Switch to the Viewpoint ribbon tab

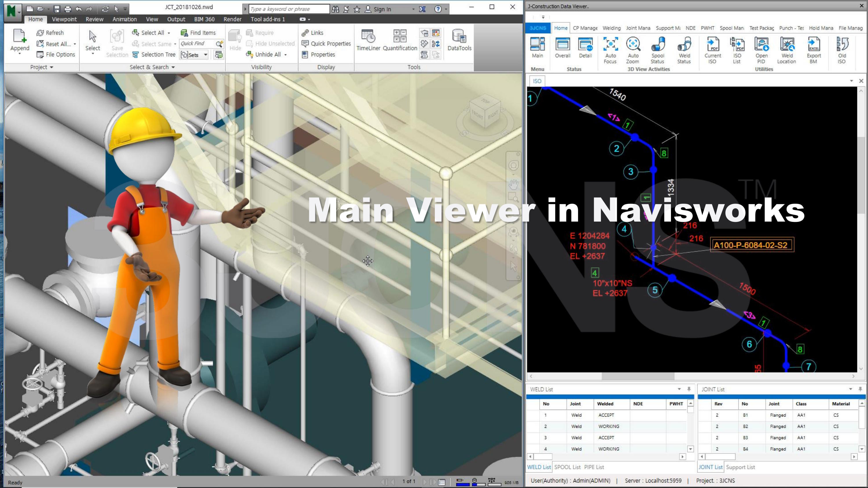64,19
